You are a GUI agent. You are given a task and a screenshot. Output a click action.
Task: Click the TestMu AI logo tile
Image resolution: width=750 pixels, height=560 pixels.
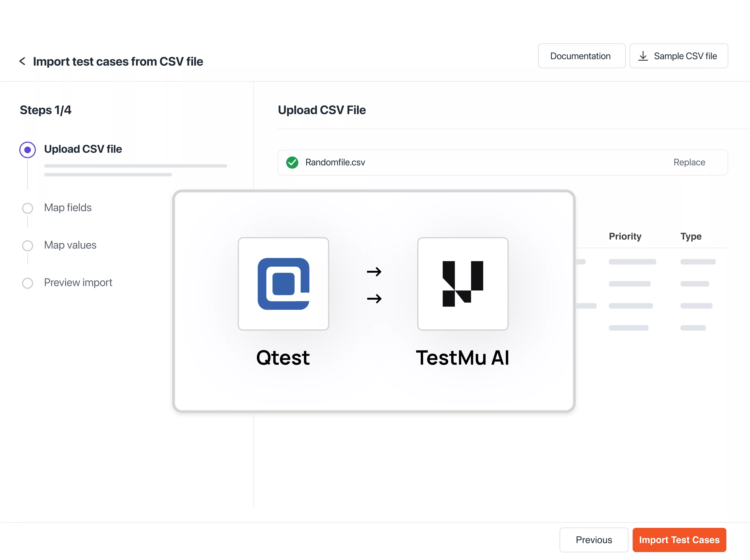[463, 283]
